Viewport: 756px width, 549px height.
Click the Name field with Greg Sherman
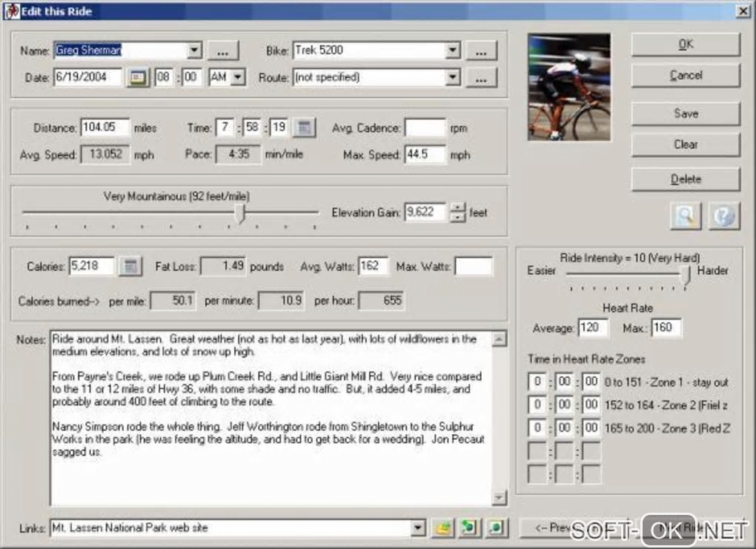coord(121,50)
